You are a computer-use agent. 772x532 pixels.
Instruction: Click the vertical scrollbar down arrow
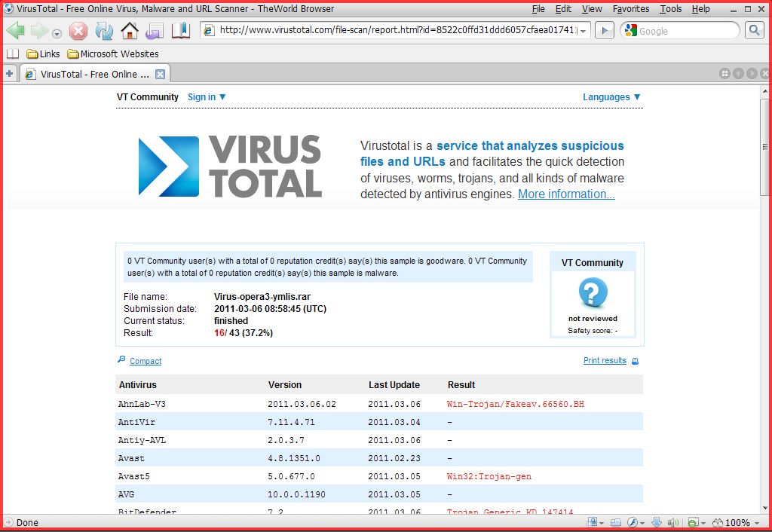[x=764, y=508]
